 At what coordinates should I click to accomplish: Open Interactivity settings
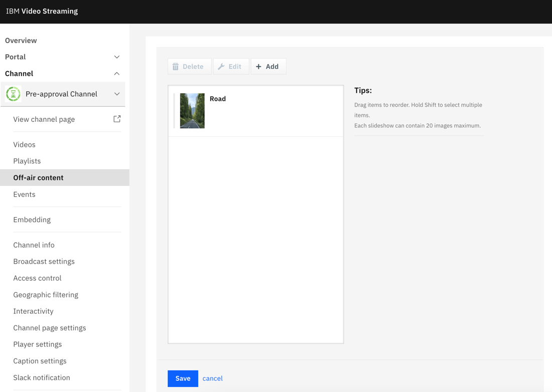(34, 311)
